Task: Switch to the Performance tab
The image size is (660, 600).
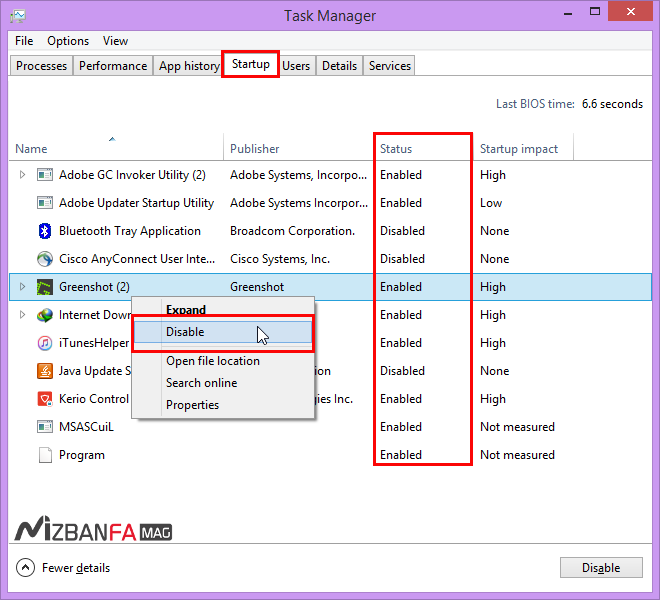Action: click(x=113, y=66)
